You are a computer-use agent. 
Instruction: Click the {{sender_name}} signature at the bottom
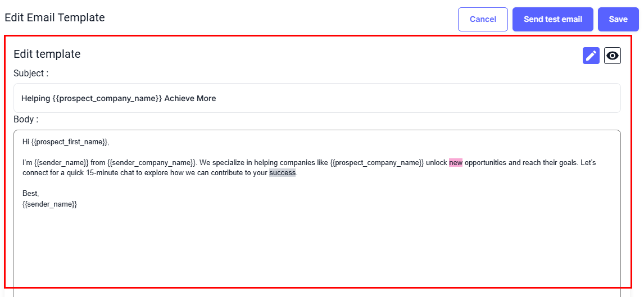[49, 204]
